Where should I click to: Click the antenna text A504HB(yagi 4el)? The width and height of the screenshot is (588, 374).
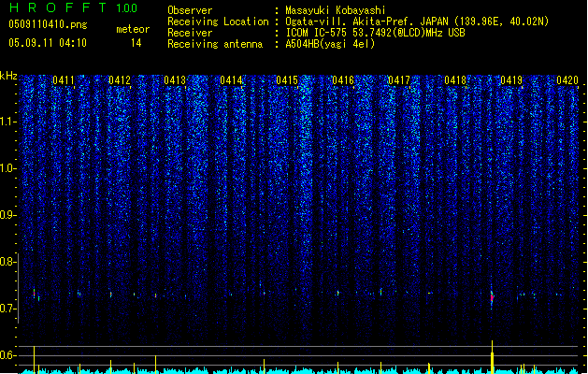(x=330, y=44)
